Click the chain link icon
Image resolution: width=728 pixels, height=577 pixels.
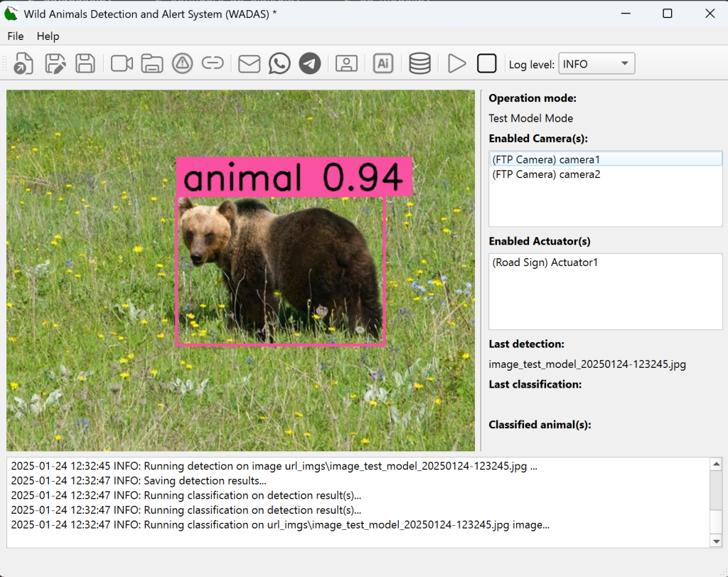(x=213, y=64)
